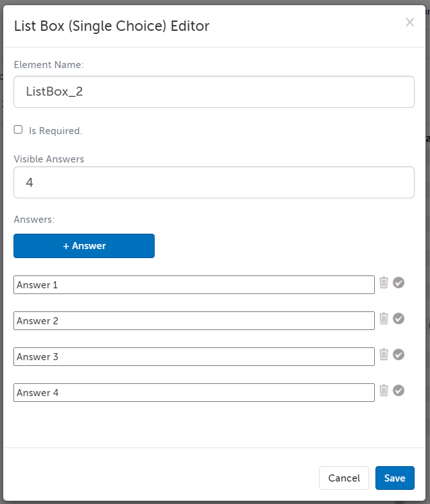The height and width of the screenshot is (504, 430).
Task: Delete Answer 2 with trash icon
Action: coord(384,318)
